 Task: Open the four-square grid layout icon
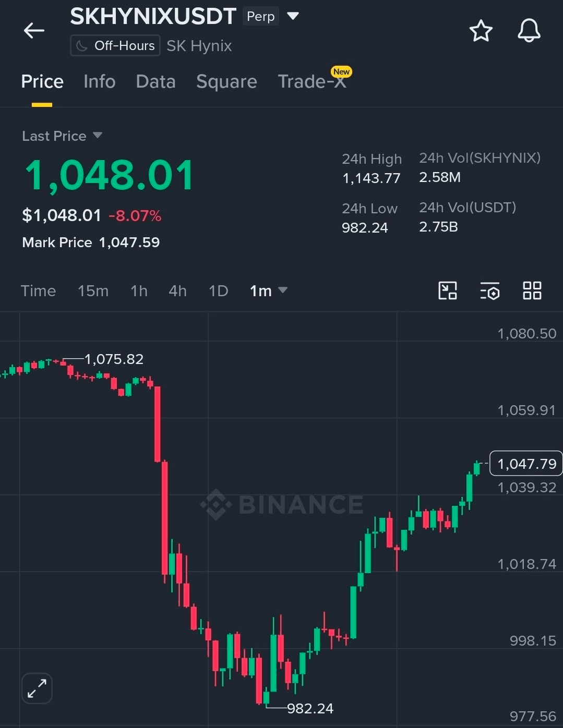coord(532,290)
